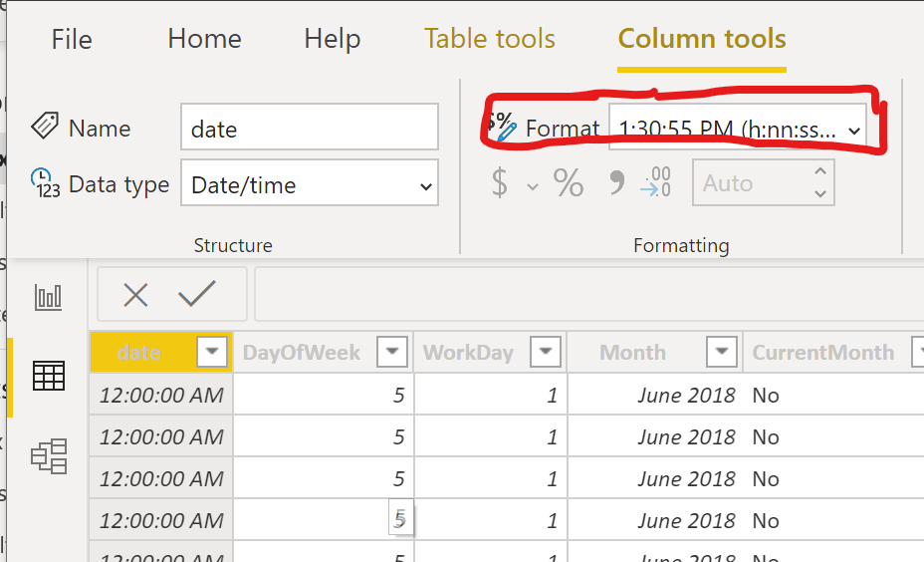The width and height of the screenshot is (924, 562).
Task: Click the currency dollar sign icon
Action: pos(499,182)
